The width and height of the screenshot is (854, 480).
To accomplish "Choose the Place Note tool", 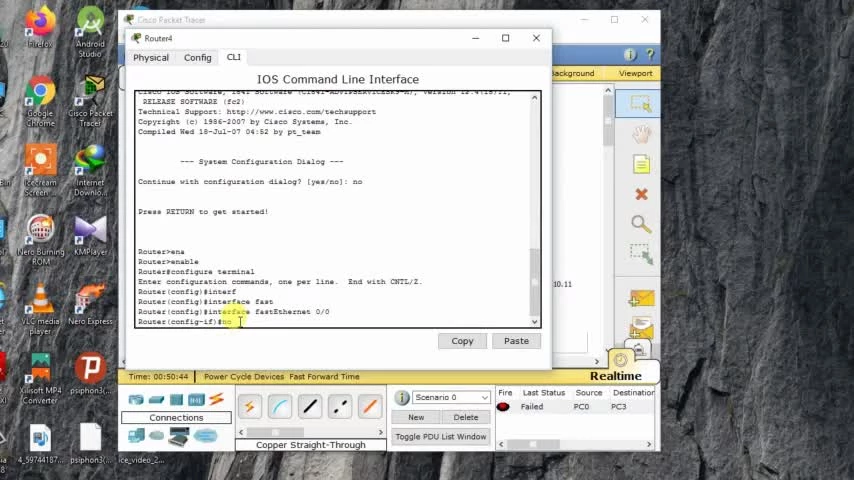I will coord(641,164).
